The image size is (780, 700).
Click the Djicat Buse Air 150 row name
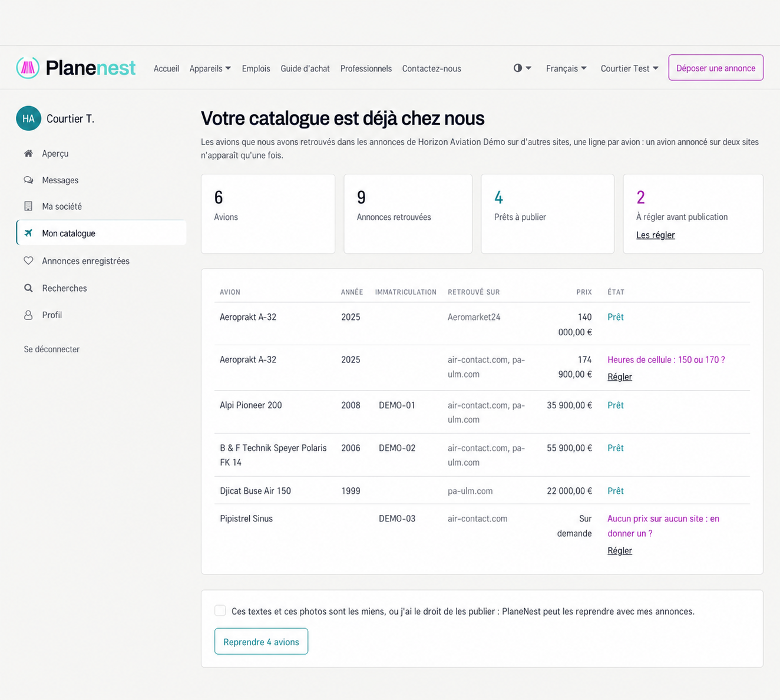click(x=255, y=491)
